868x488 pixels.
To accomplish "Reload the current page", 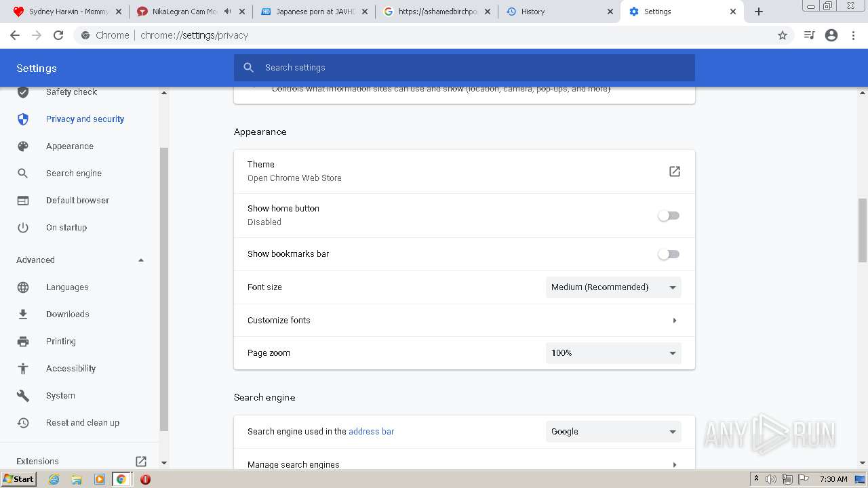I will click(x=58, y=35).
